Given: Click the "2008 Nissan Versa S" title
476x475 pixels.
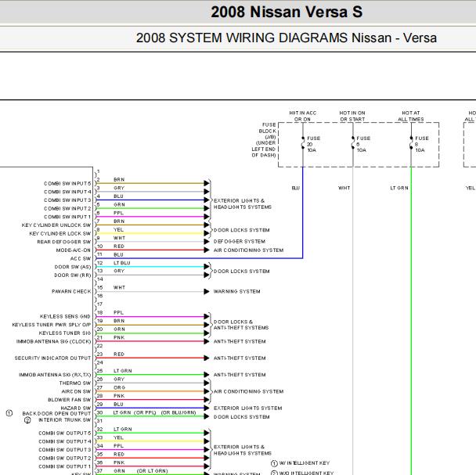Looking at the screenshot, I should (287, 13).
